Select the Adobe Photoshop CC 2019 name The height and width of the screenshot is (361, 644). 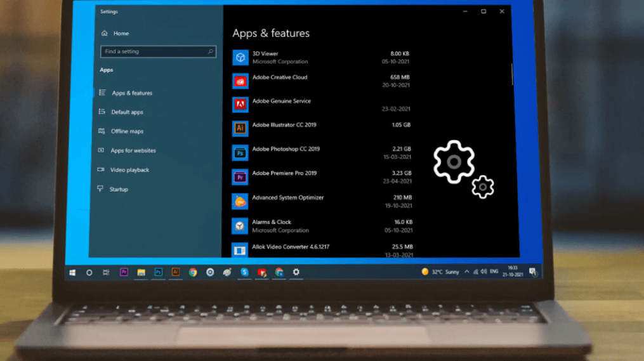click(286, 149)
